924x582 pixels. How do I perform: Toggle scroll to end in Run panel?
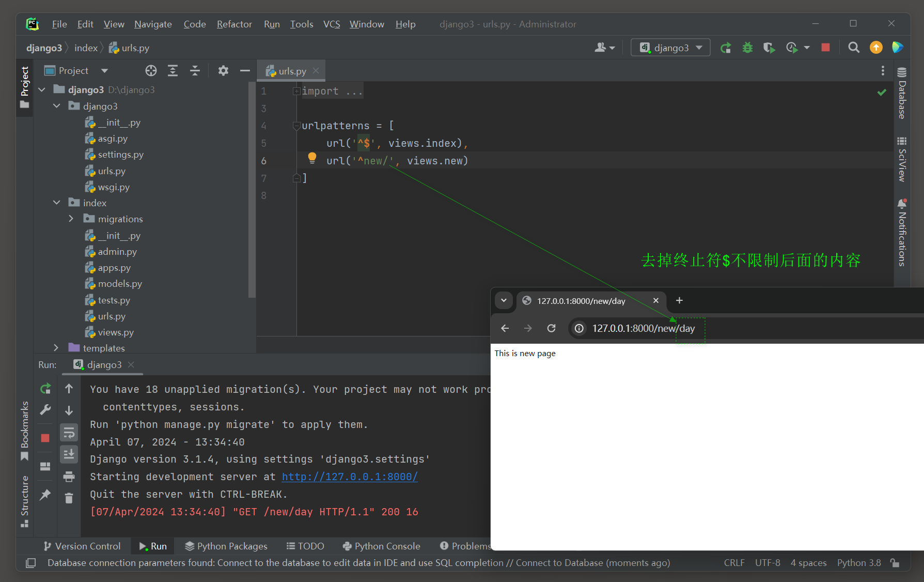[69, 454]
